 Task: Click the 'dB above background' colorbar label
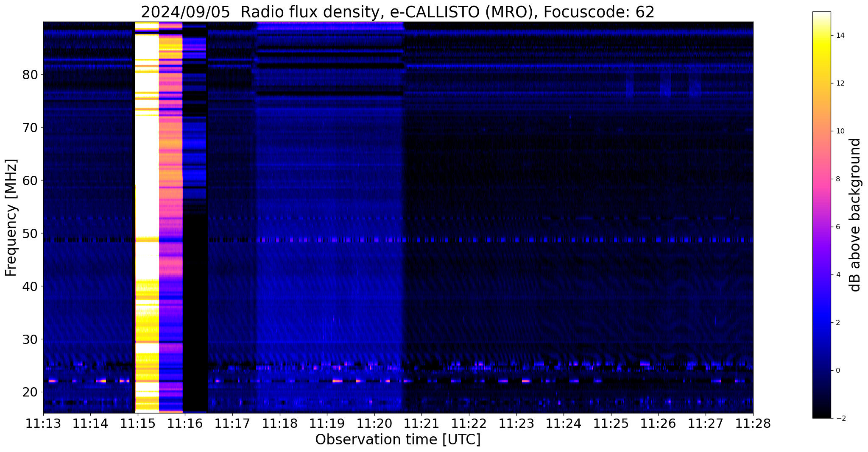tap(855, 215)
